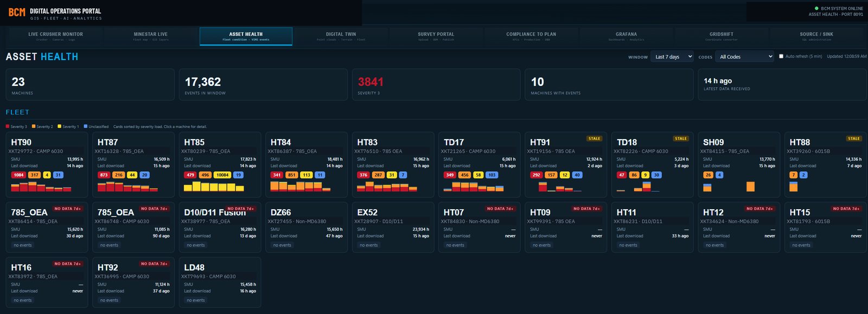Click the orange 456 badge on TD17

tap(464, 175)
